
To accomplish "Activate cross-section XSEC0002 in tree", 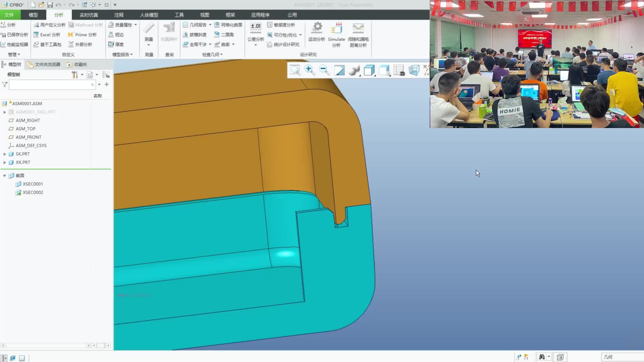I will [33, 192].
